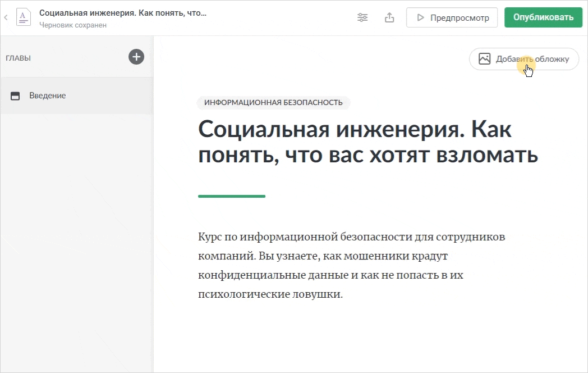Click the ИНФОРМАЦИОННАЯ БЕЗОПАСНОСТЬ category tag

tap(273, 103)
